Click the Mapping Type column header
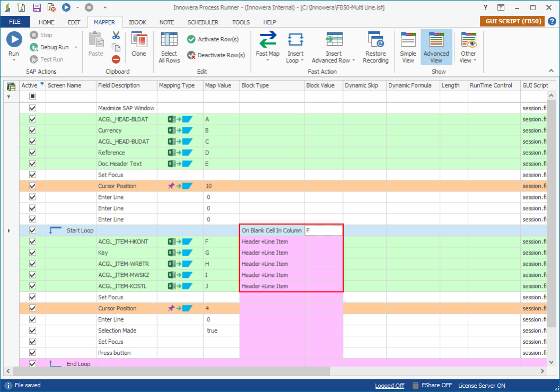 [x=177, y=85]
